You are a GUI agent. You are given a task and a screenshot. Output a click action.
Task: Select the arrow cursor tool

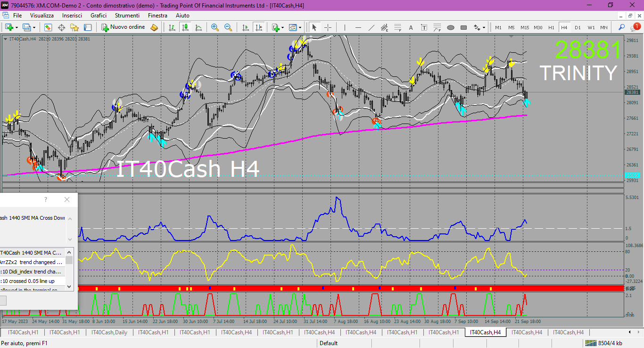pos(314,27)
